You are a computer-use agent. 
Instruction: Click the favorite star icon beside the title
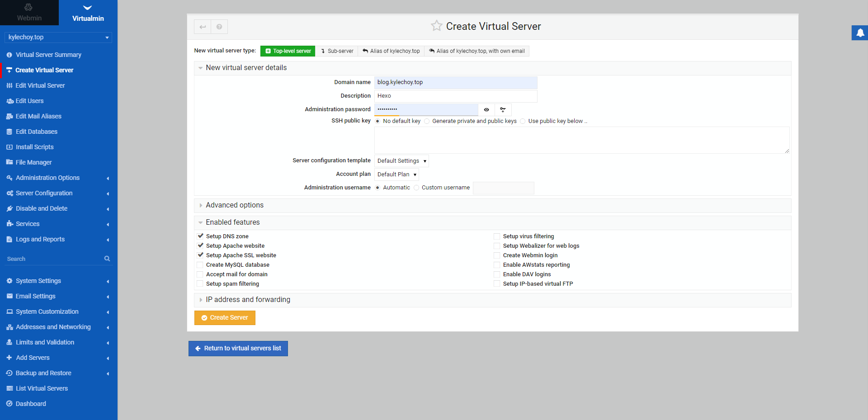pos(436,26)
